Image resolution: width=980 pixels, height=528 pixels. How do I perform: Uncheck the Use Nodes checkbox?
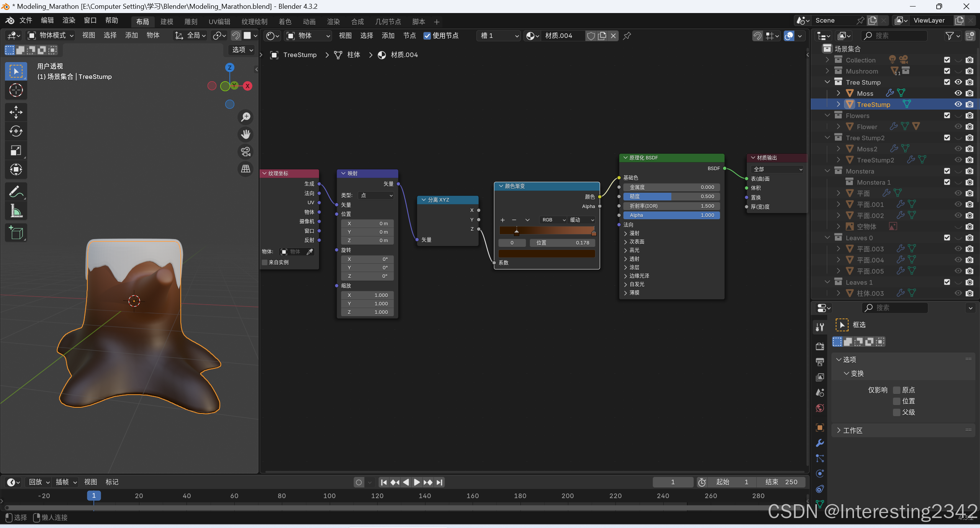coord(427,36)
